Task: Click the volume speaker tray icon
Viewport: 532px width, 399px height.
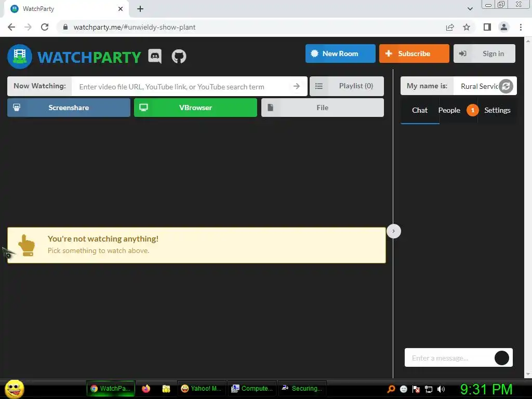Action: (x=441, y=389)
